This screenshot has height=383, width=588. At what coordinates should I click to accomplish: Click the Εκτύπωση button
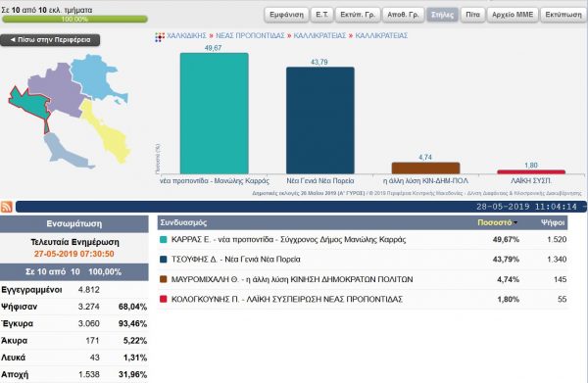click(x=563, y=15)
